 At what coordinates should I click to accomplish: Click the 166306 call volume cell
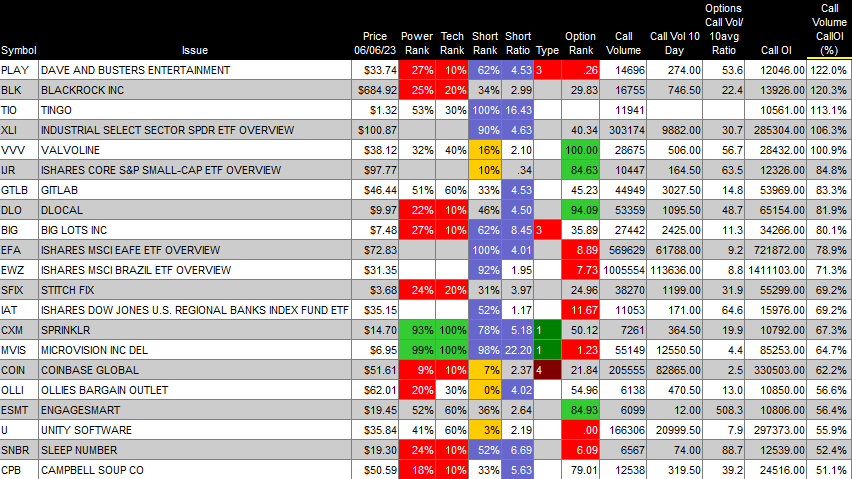pyautogui.click(x=623, y=430)
